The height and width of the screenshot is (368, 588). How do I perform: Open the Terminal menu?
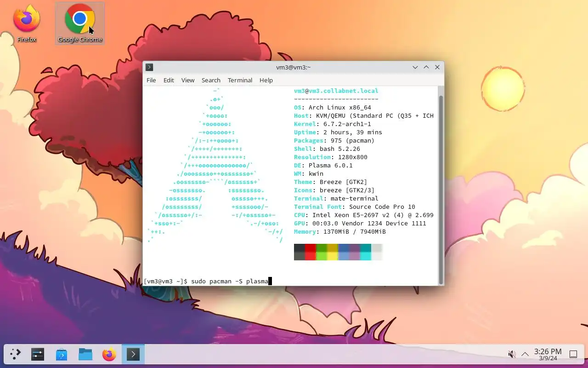(240, 80)
